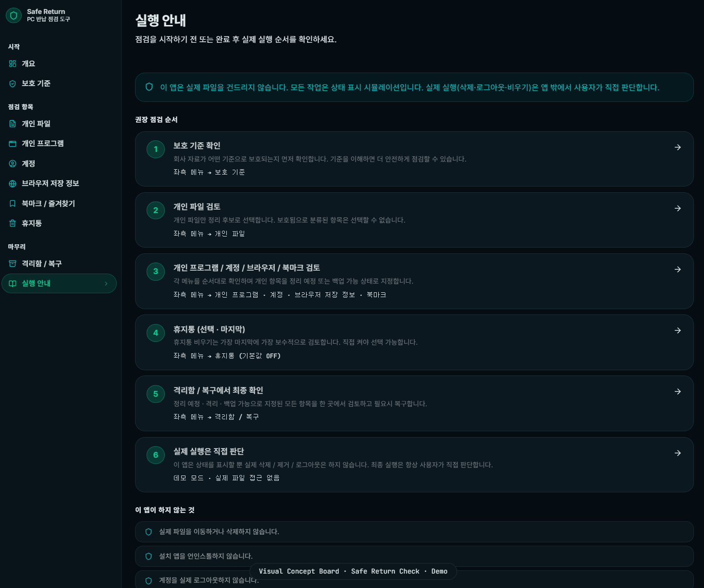Click the 북마크 / 즐겨찾기 bookmark icon
704x588 pixels.
12,203
